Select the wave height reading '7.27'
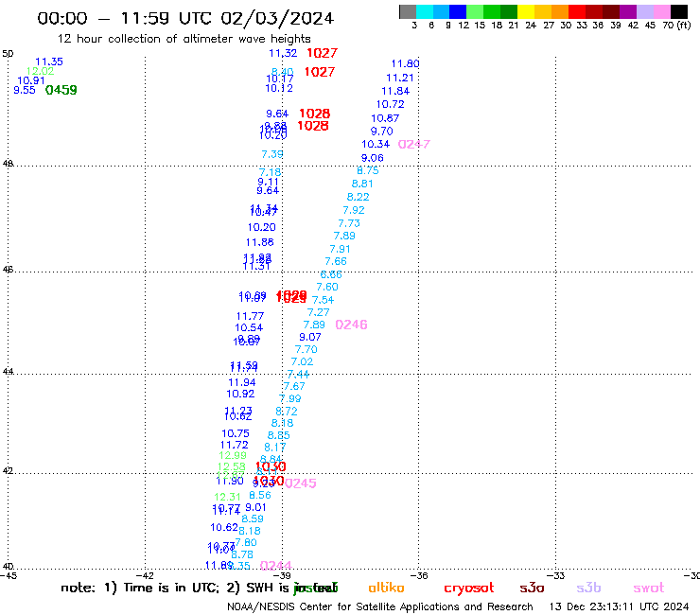Image resolution: width=700 pixels, height=615 pixels. coord(318,312)
